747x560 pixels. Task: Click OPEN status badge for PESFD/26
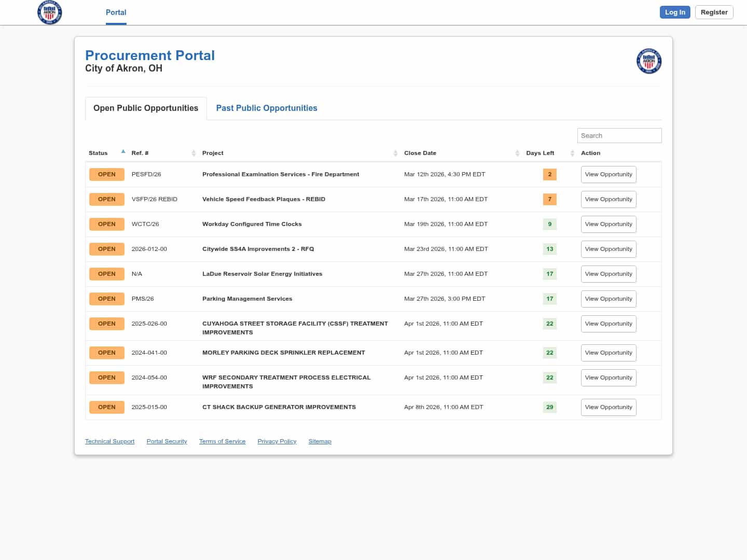106,174
